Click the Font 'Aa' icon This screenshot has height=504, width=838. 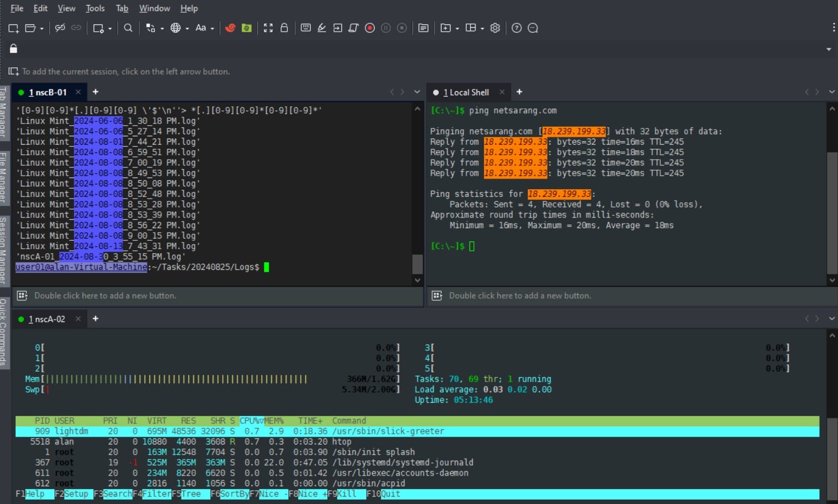point(201,28)
